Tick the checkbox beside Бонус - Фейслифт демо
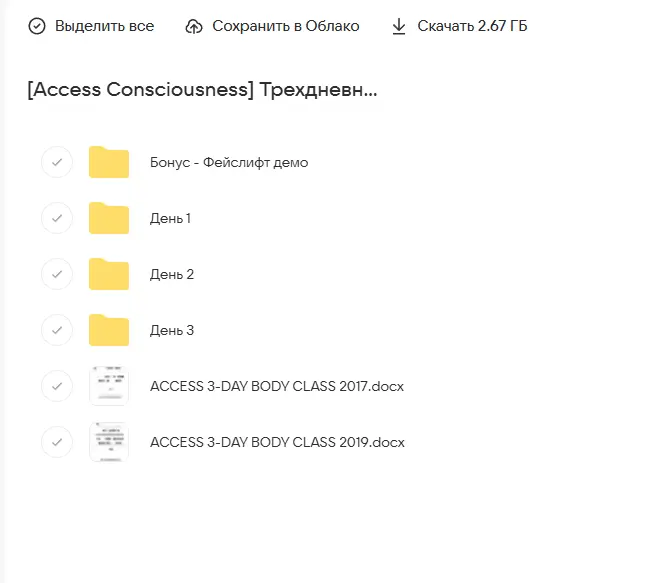 coord(57,162)
